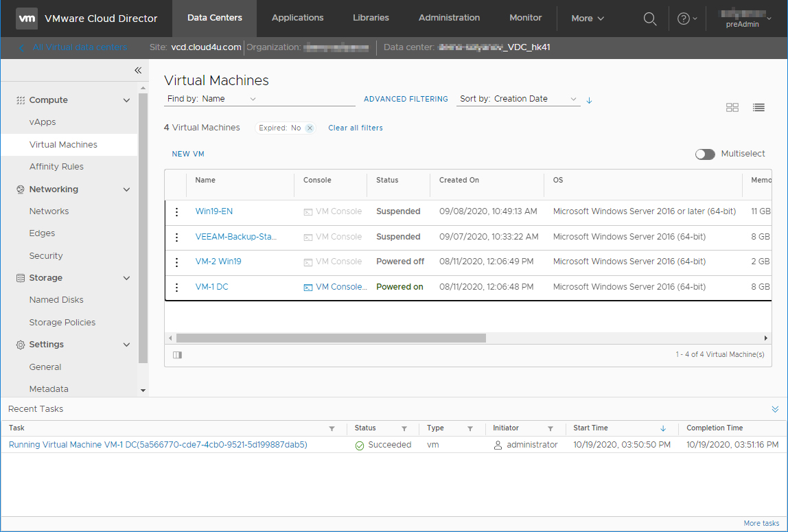788x532 pixels.
Task: Go back to All Virtual data centers
Action: [x=73, y=48]
